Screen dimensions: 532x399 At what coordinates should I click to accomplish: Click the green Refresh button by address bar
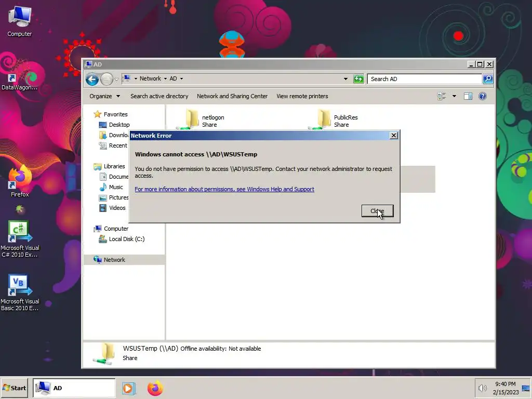pos(358,79)
